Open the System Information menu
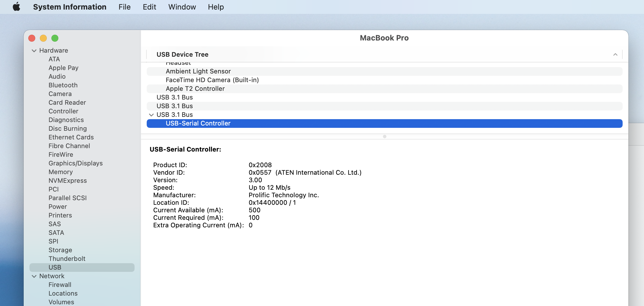 pos(70,7)
